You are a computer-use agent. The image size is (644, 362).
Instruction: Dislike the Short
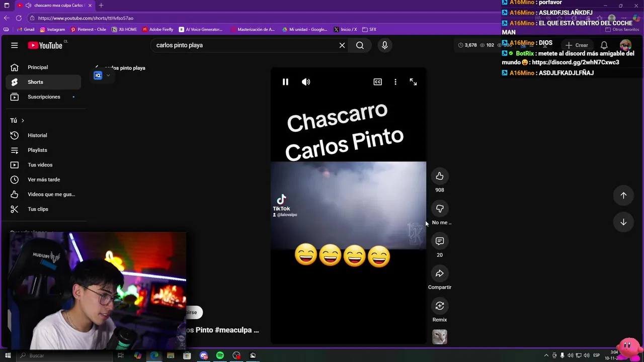pos(440,209)
